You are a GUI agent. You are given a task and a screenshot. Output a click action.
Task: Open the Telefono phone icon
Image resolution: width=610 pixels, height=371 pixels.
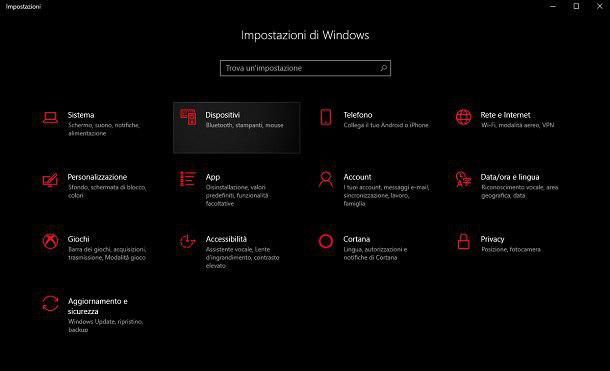pos(326,117)
